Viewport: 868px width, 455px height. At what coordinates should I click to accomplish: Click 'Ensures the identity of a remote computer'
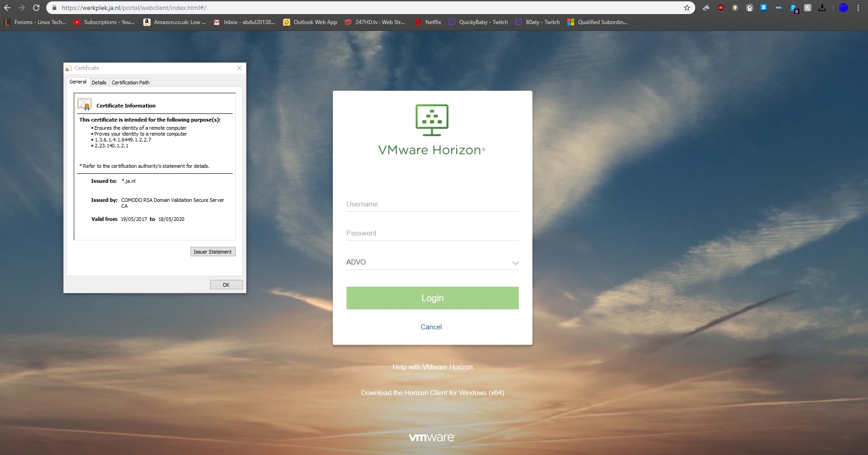[141, 128]
